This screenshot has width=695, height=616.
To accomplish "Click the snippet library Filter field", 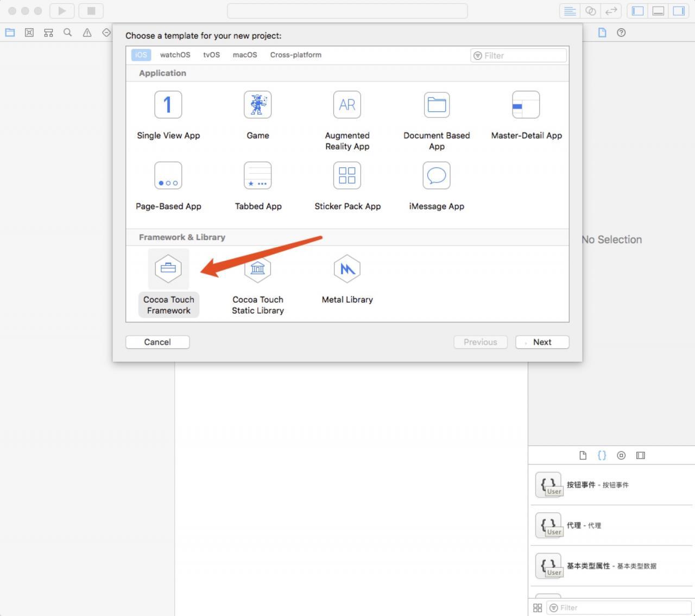I will pyautogui.click(x=619, y=608).
